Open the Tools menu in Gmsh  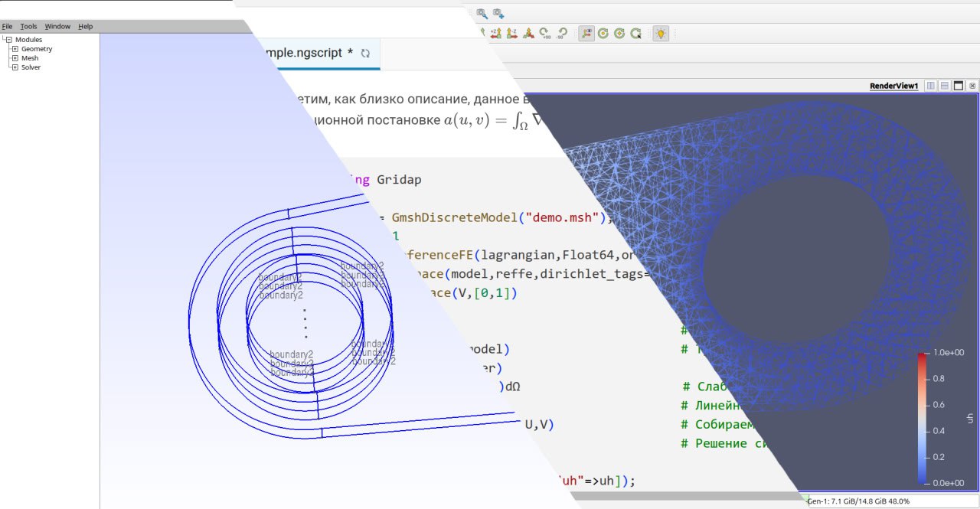(28, 26)
